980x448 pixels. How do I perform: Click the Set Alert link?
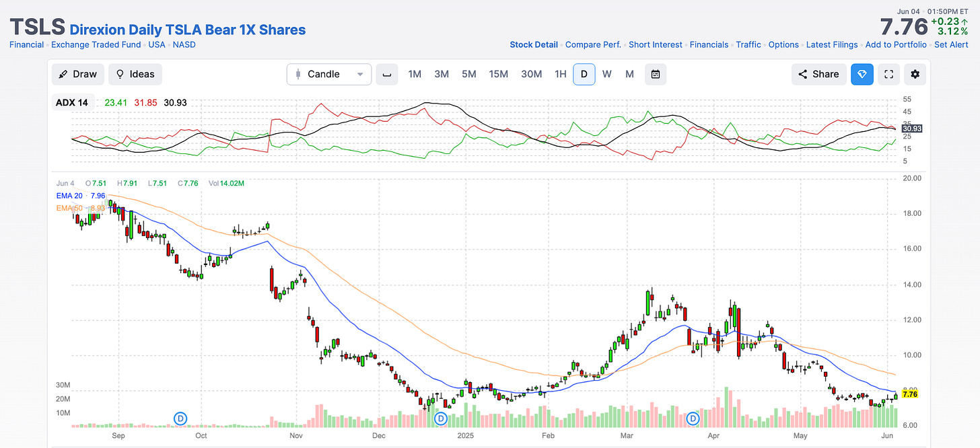(x=952, y=44)
